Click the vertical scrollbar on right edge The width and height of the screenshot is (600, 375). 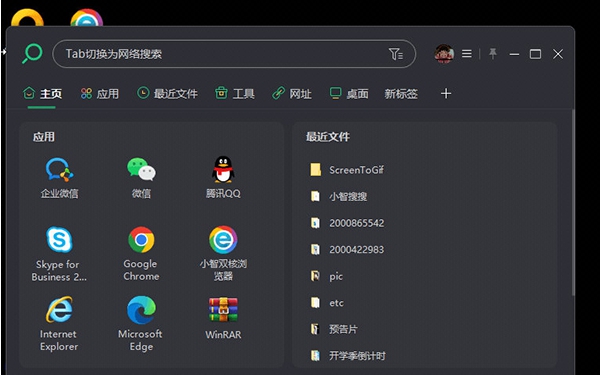[x=573, y=203]
